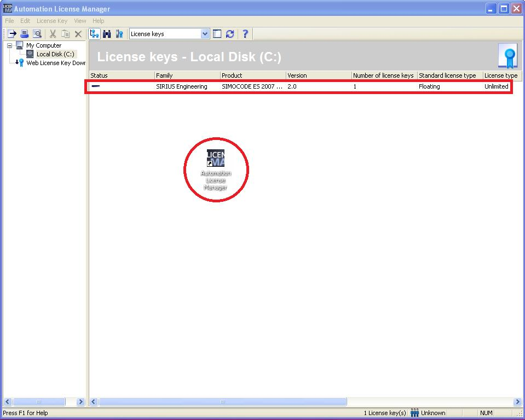Click the version value 2.0

pos(292,86)
